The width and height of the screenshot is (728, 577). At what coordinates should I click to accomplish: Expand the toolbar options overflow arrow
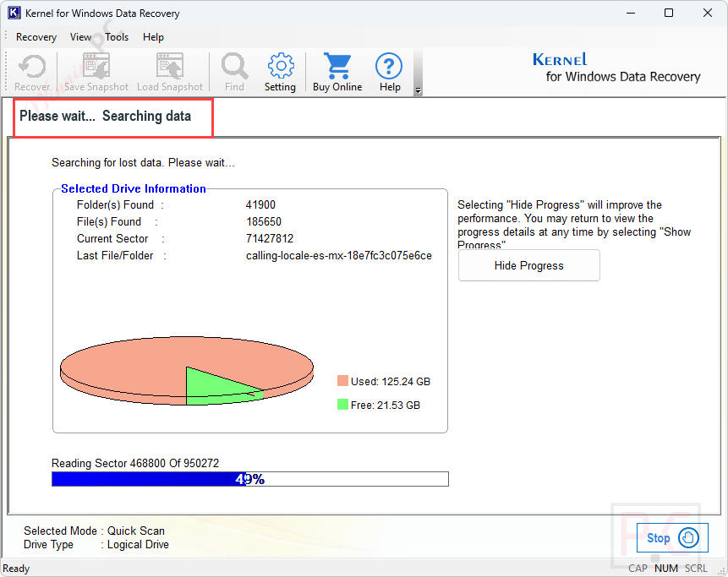tap(418, 90)
